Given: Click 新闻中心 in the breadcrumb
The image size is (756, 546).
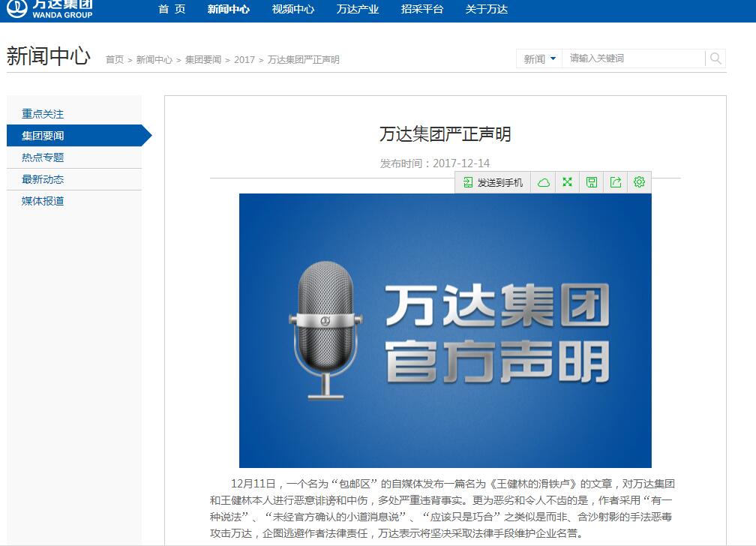Looking at the screenshot, I should tap(154, 60).
